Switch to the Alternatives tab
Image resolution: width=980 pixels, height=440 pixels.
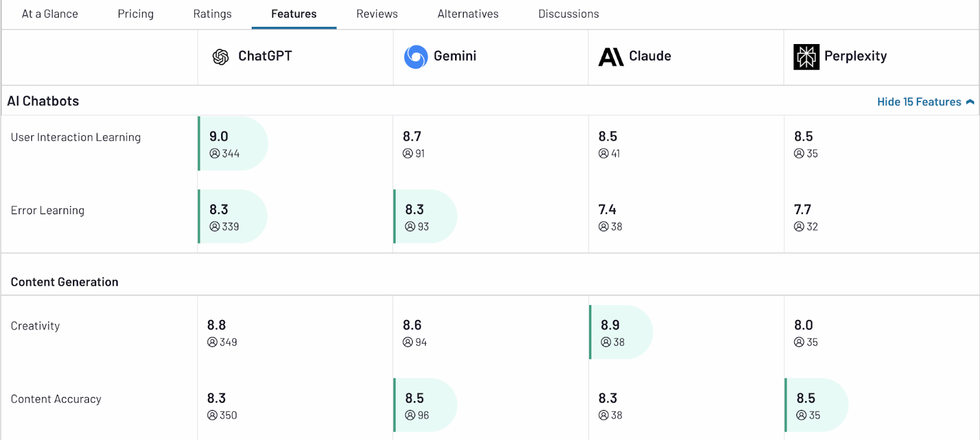(468, 14)
